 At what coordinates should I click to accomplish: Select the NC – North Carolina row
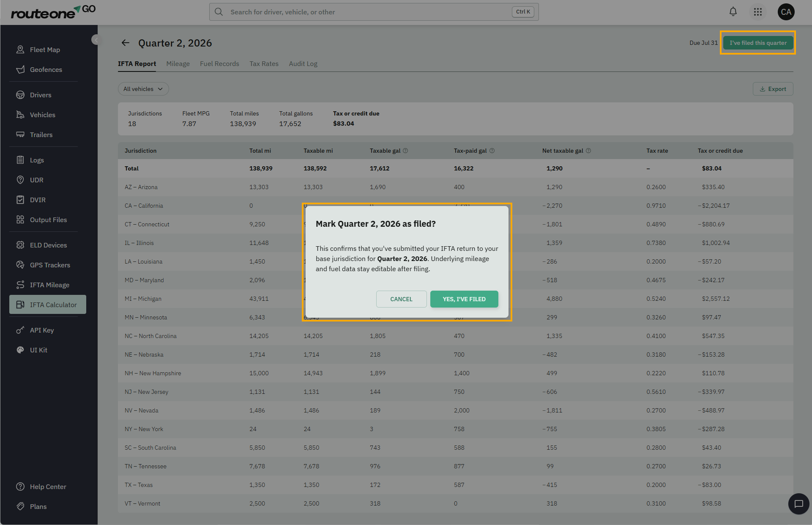455,336
